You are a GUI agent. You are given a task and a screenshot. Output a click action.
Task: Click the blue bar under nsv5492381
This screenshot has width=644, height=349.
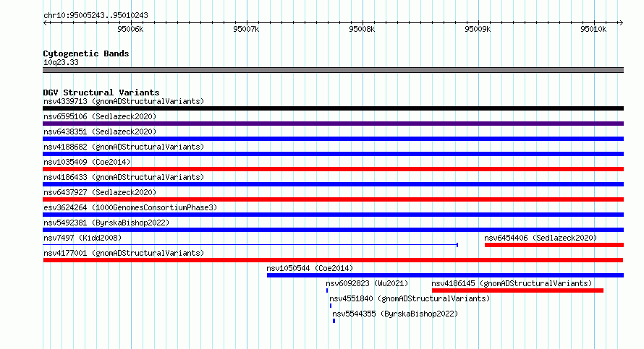[x=333, y=230]
